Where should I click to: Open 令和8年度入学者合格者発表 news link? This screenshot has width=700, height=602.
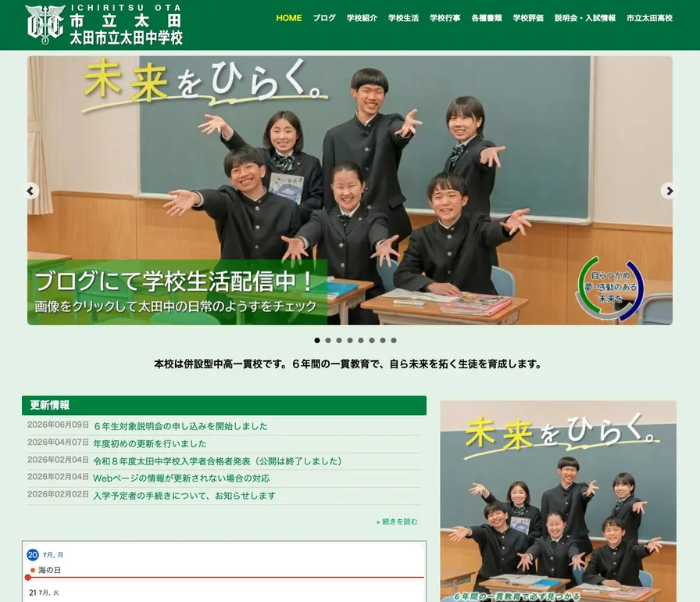pos(217,460)
